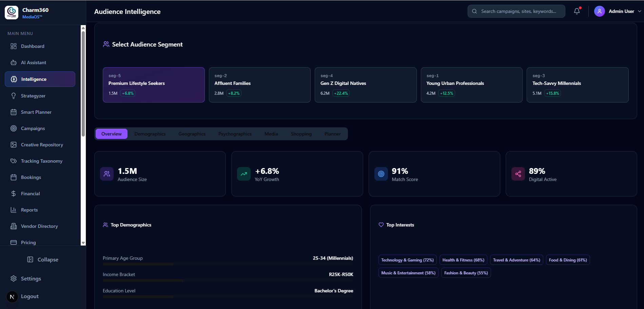This screenshot has height=309, width=644.
Task: Collapse the sidebar menu
Action: pos(43,259)
